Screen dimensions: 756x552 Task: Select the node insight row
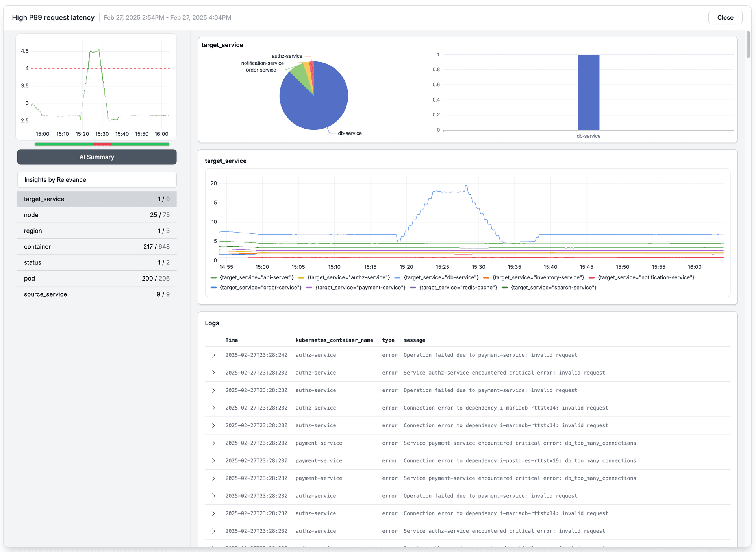(97, 215)
